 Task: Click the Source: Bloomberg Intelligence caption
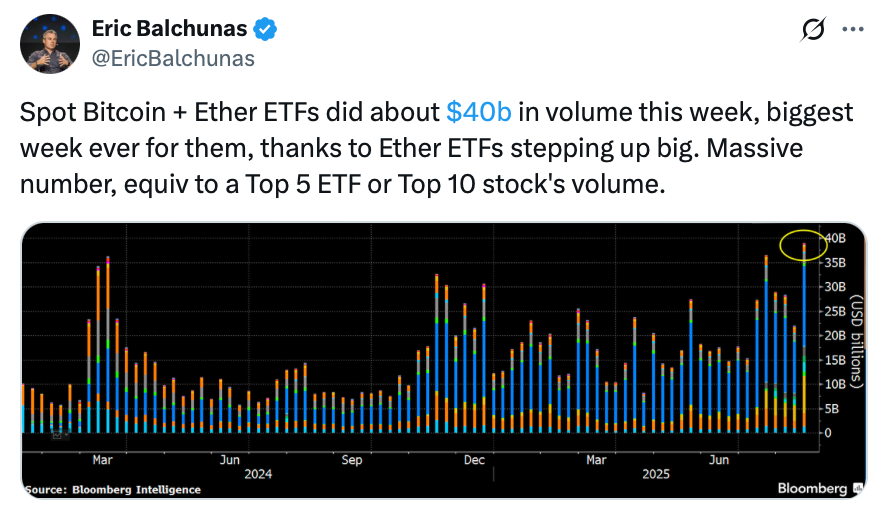[112, 489]
